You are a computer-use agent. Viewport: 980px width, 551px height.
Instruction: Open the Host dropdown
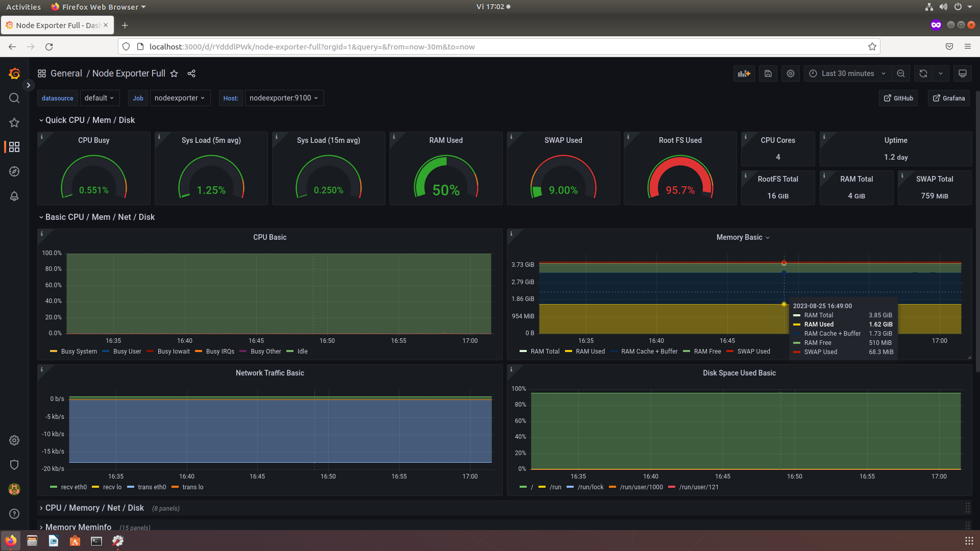[284, 98]
